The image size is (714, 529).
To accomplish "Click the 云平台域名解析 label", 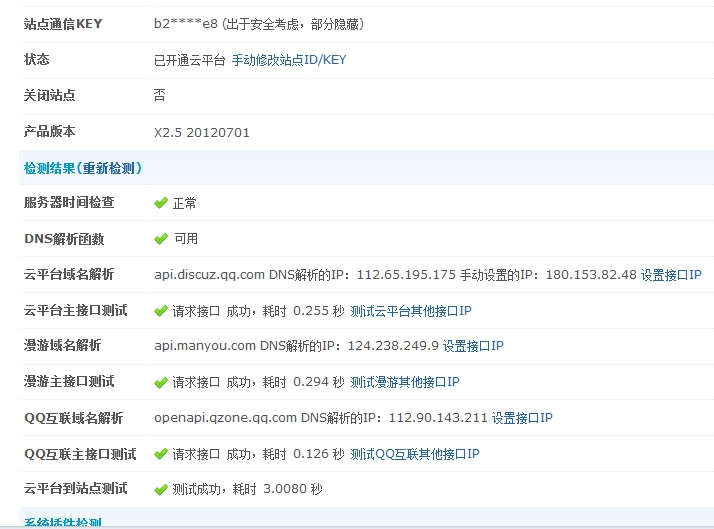I will [69, 274].
